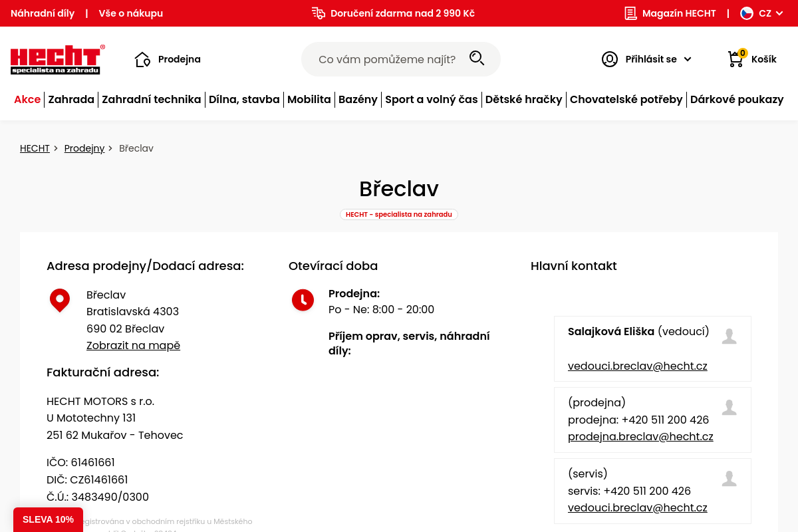Open the Dětské hračky category
Viewport: 798px width, 532px height.
524,100
